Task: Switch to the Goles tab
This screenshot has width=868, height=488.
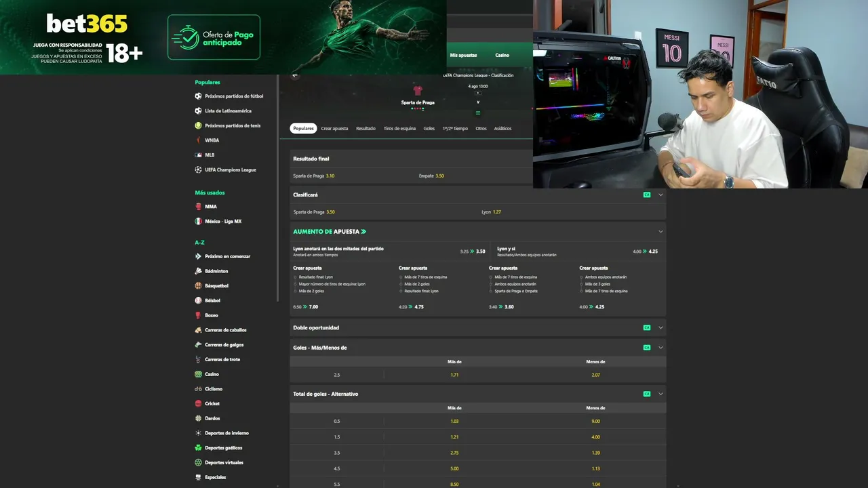Action: click(x=429, y=128)
